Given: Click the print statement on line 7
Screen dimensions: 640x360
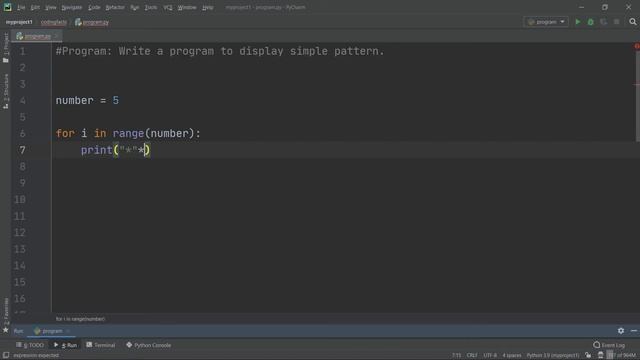Looking at the screenshot, I should [115, 150].
